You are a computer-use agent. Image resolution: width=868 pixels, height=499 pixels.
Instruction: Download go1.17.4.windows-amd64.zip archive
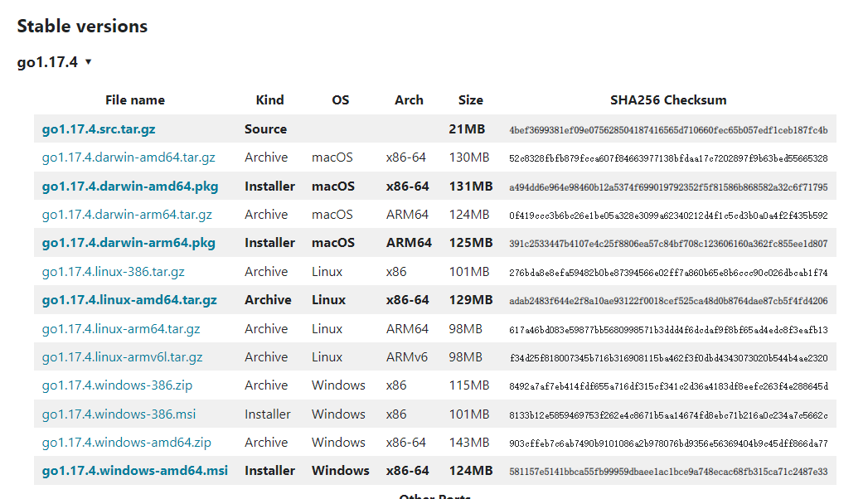pyautogui.click(x=127, y=443)
